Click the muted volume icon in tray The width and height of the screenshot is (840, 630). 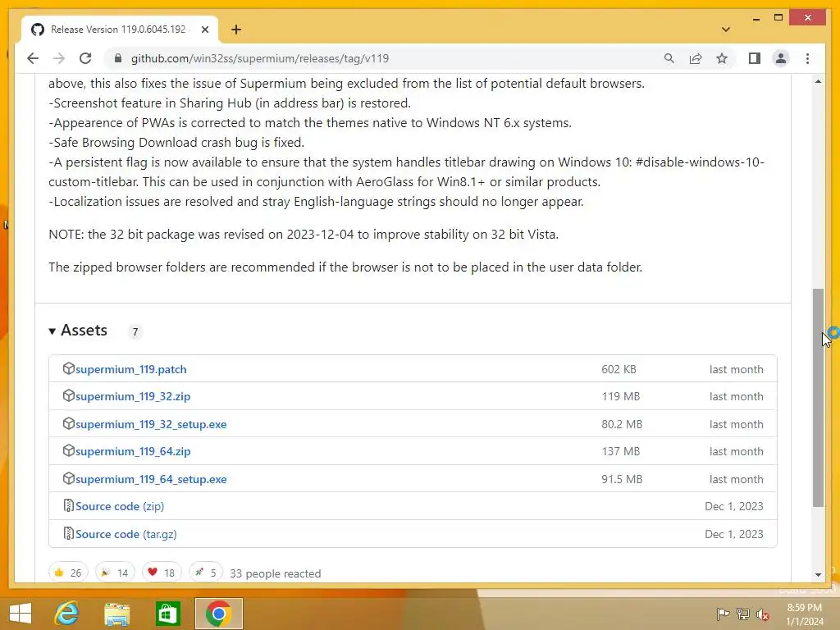point(762,614)
